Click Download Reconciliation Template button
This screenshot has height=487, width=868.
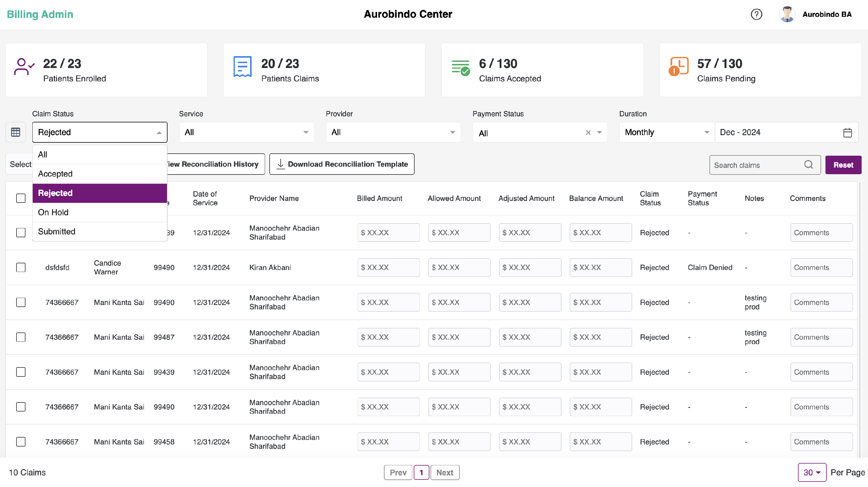coord(342,164)
